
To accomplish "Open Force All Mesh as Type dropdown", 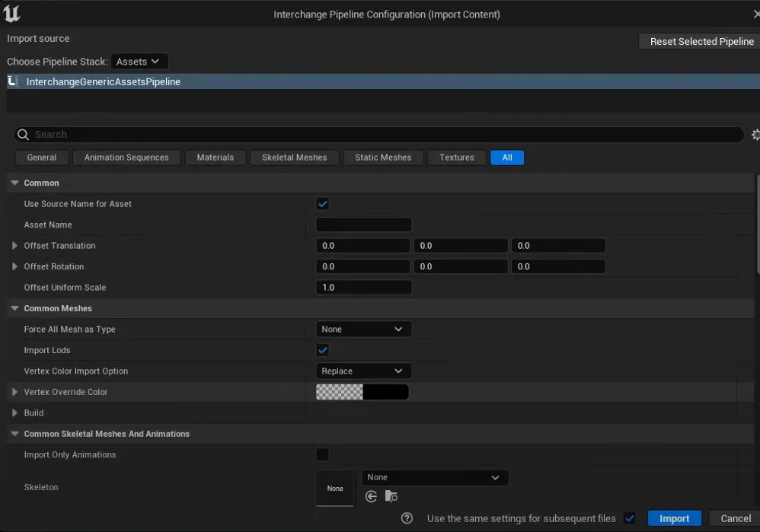I will [x=363, y=330].
